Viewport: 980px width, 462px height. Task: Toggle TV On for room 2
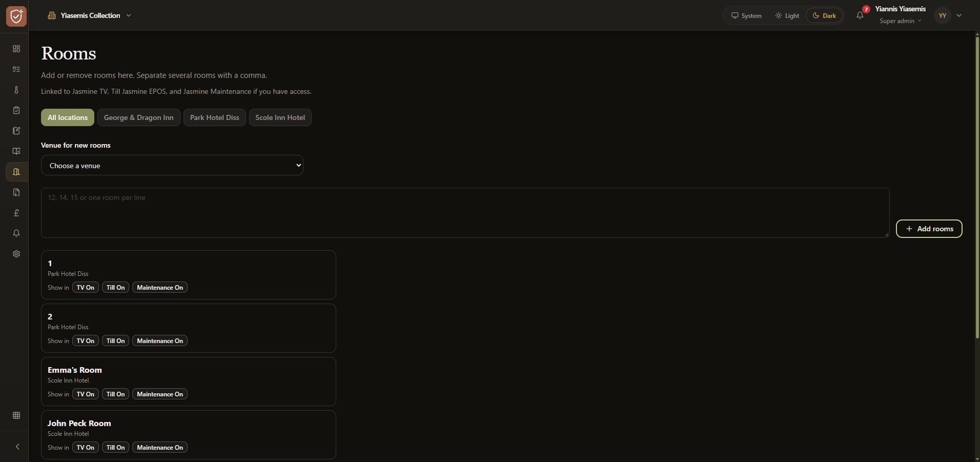86,341
